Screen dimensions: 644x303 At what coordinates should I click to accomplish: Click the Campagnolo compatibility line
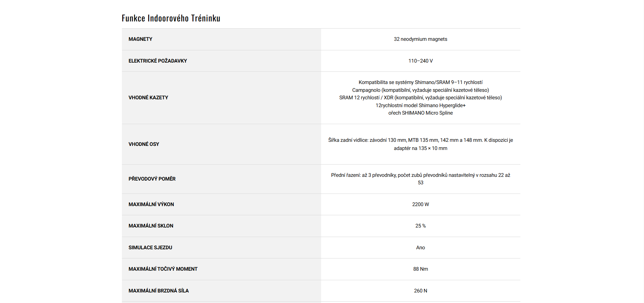(x=420, y=90)
